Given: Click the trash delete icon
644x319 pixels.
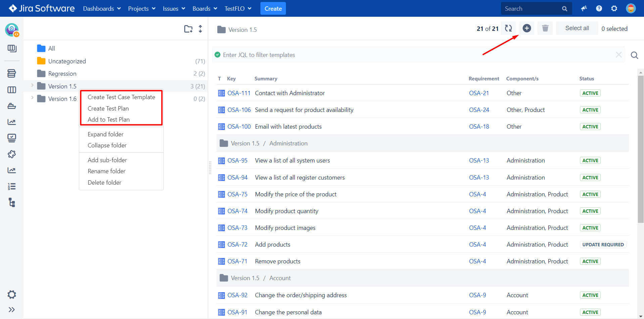Looking at the screenshot, I should pos(545,28).
